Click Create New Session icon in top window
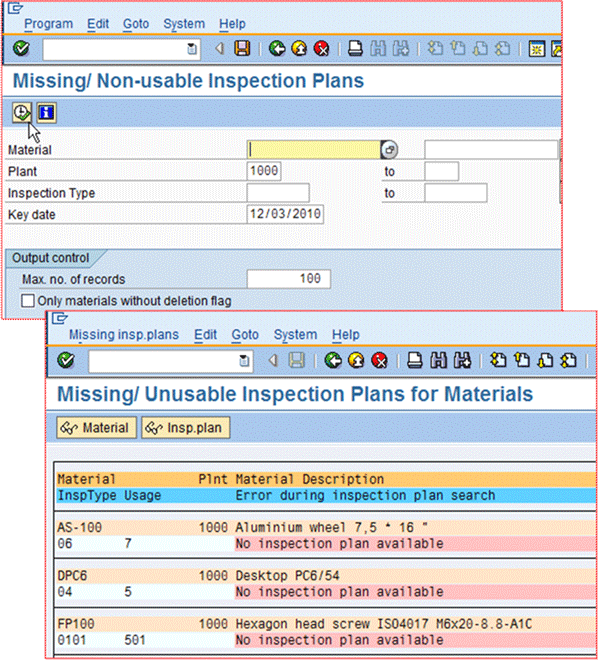This screenshot has width=600, height=660. pos(536,49)
